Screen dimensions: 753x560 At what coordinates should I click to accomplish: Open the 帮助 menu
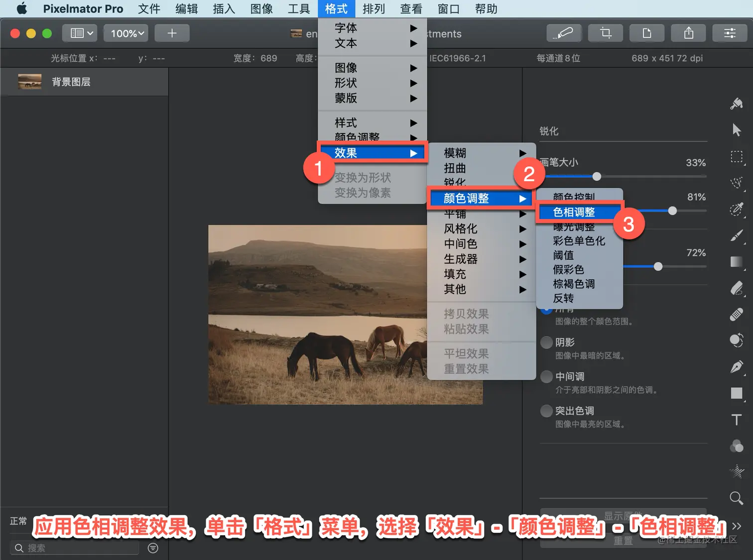coord(486,8)
